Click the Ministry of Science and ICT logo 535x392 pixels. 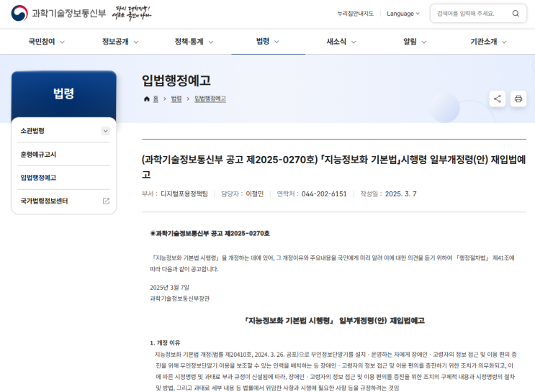tap(58, 13)
